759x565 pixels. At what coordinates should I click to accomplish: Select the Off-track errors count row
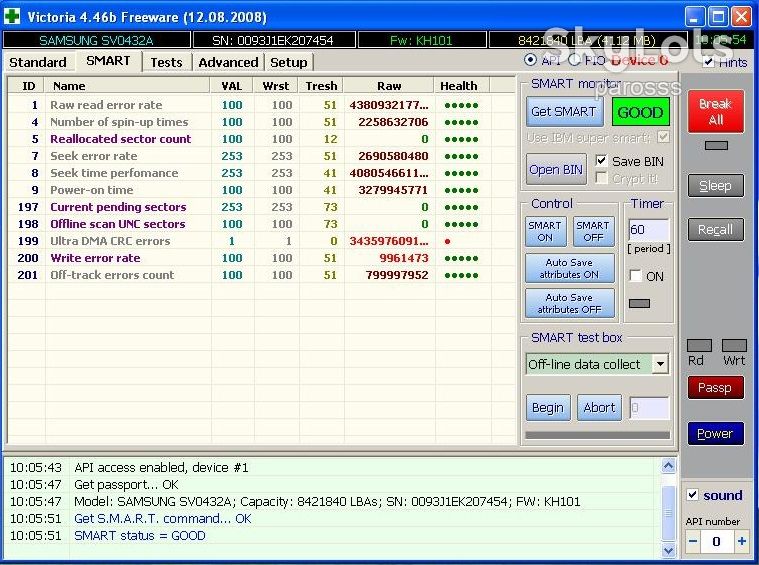(x=261, y=275)
